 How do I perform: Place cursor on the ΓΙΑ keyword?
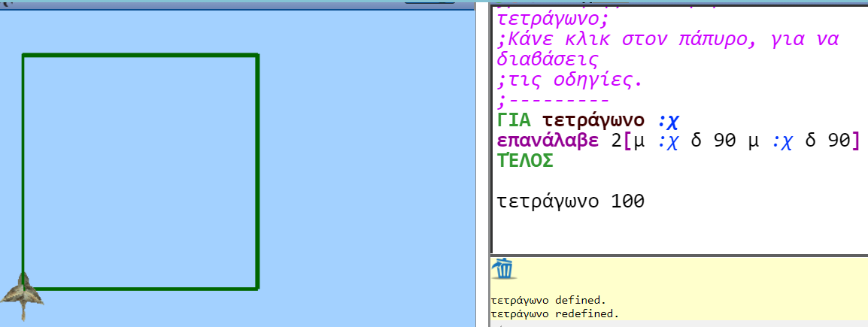point(514,120)
